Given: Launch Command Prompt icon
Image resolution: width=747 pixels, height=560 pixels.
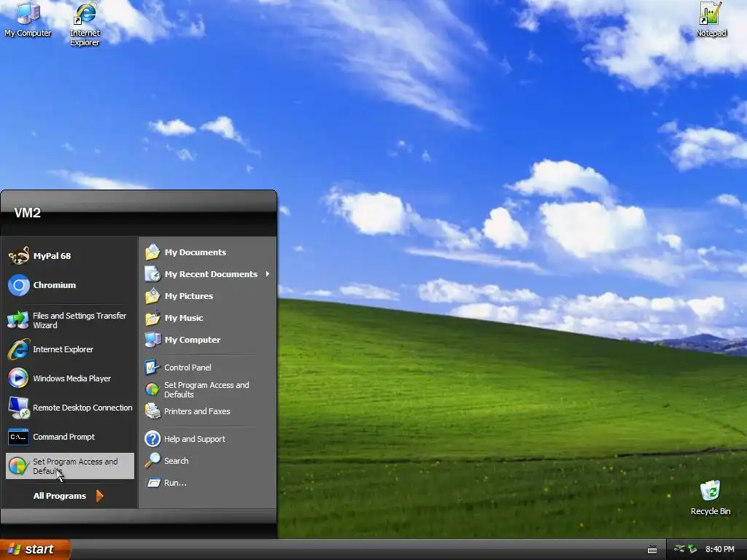Looking at the screenshot, I should pyautogui.click(x=18, y=437).
